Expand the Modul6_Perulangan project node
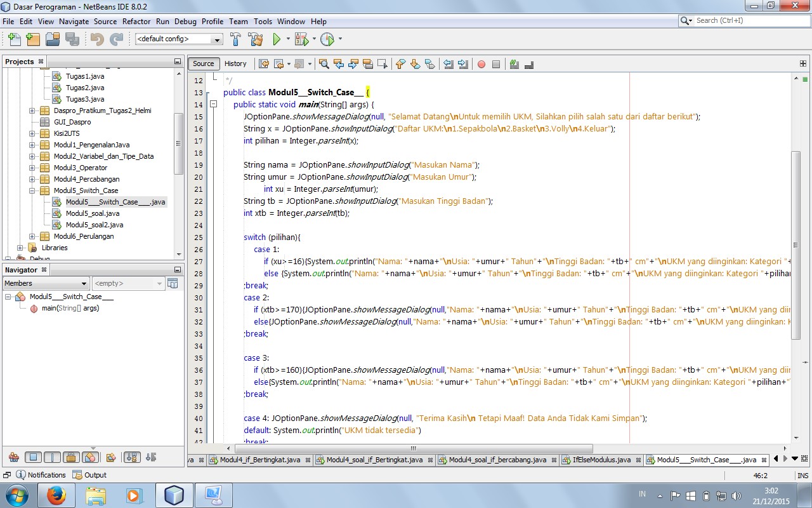This screenshot has width=812, height=508. 32,236
